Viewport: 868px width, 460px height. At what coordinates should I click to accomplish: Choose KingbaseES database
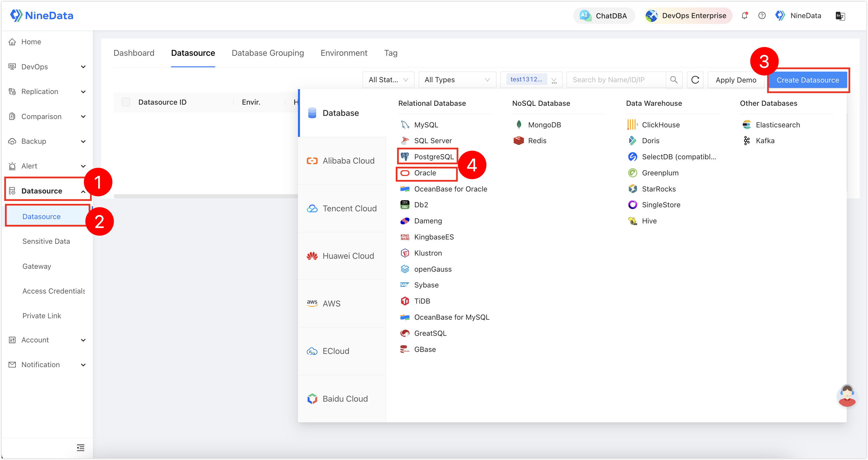pos(427,237)
